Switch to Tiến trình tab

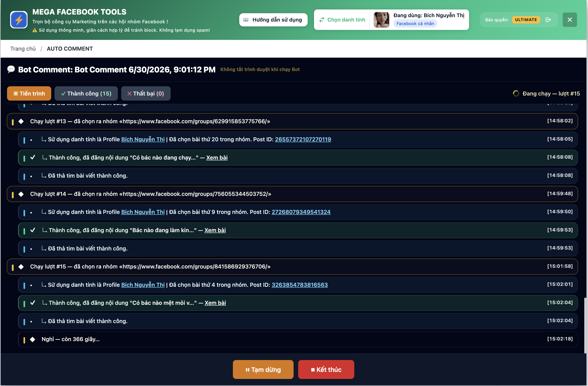point(29,94)
